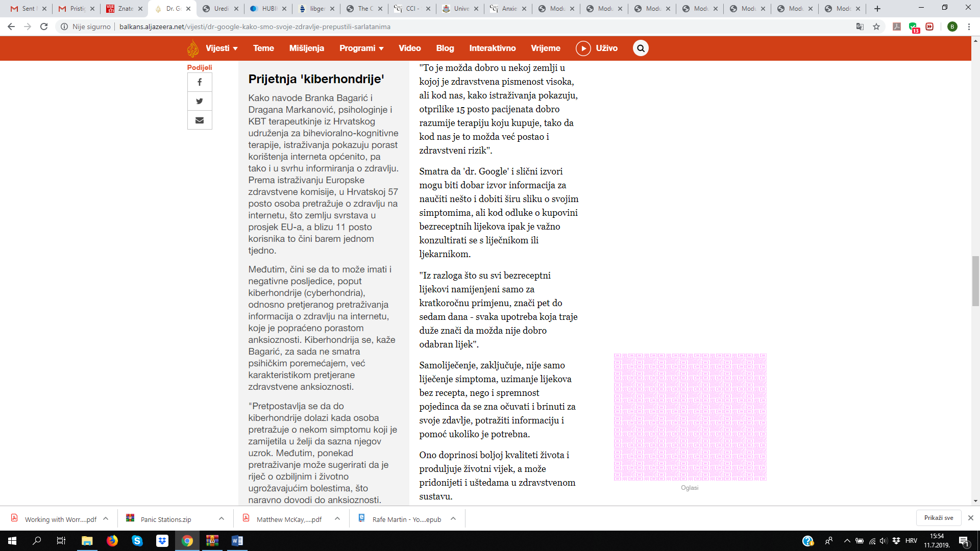Share article via Twitter icon
This screenshot has width=980, height=551.
coord(200,101)
